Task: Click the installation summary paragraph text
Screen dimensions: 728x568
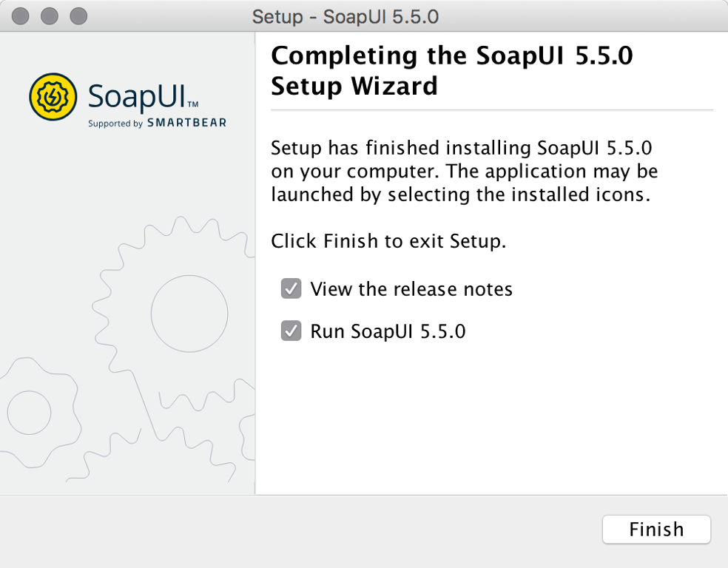Action: pos(462,171)
